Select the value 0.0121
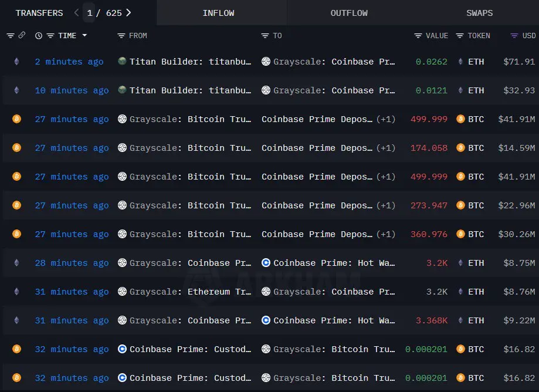 pyautogui.click(x=432, y=90)
